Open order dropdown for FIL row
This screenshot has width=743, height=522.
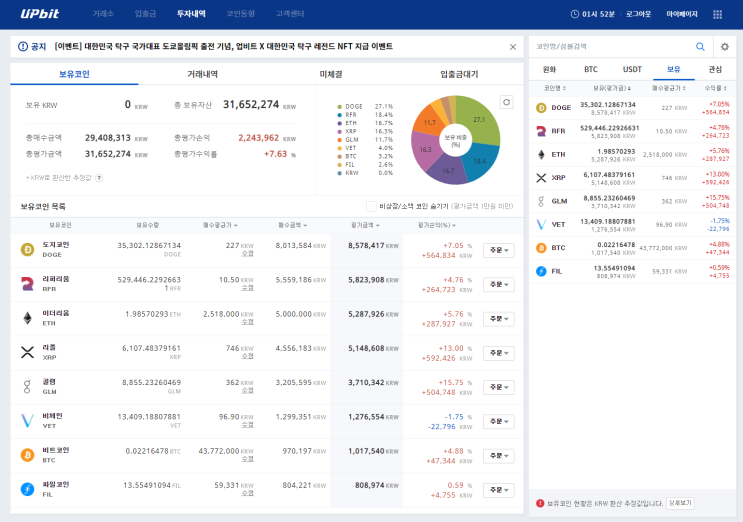coord(499,490)
